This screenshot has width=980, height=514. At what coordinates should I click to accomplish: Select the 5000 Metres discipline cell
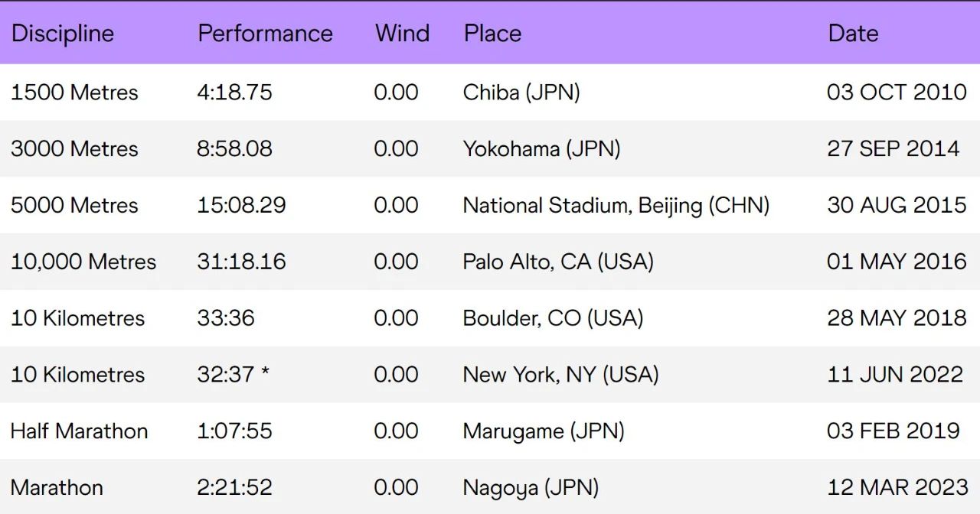pos(74,205)
